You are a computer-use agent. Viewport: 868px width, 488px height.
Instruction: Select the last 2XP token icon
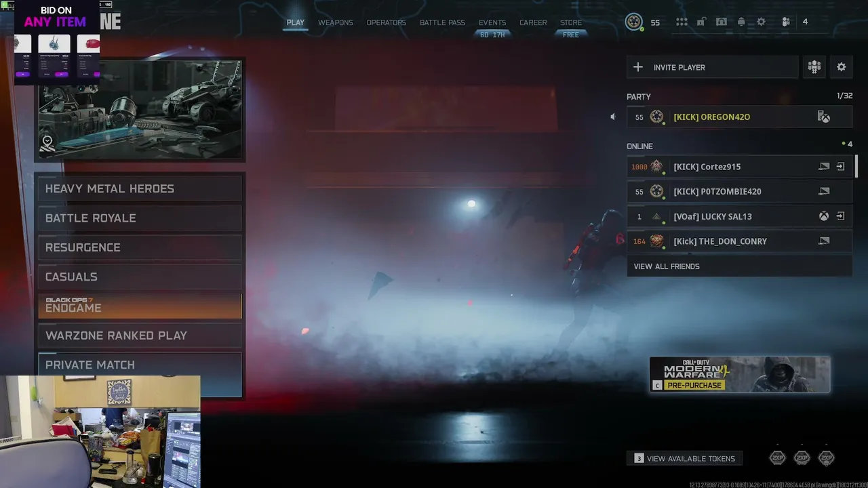(x=826, y=458)
